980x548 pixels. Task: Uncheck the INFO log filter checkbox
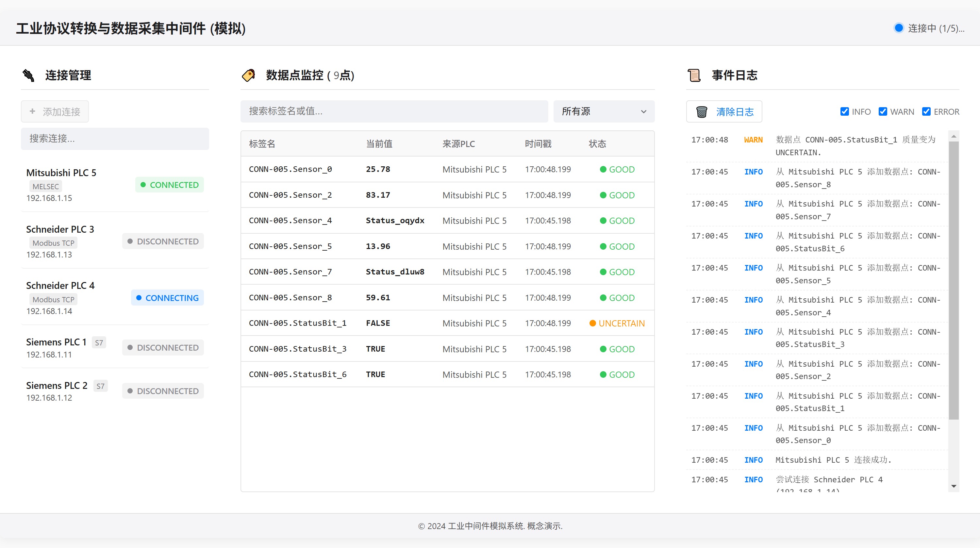tap(845, 111)
